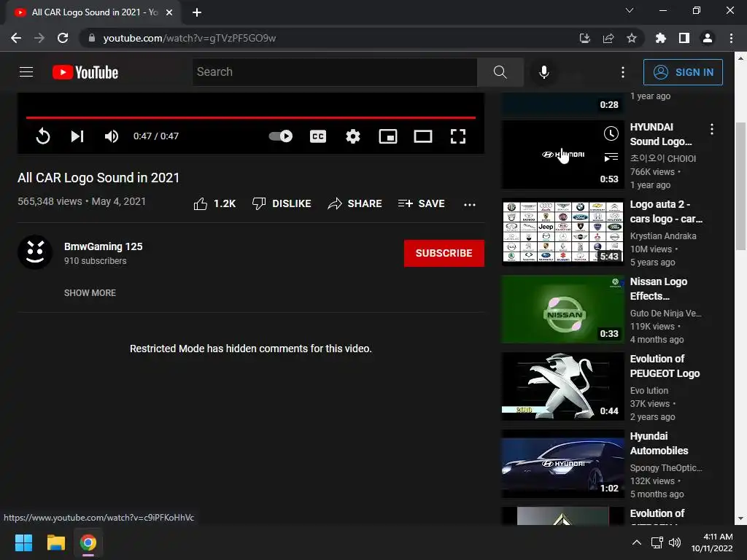
Task: Replay the video with the replay icon
Action: click(43, 136)
